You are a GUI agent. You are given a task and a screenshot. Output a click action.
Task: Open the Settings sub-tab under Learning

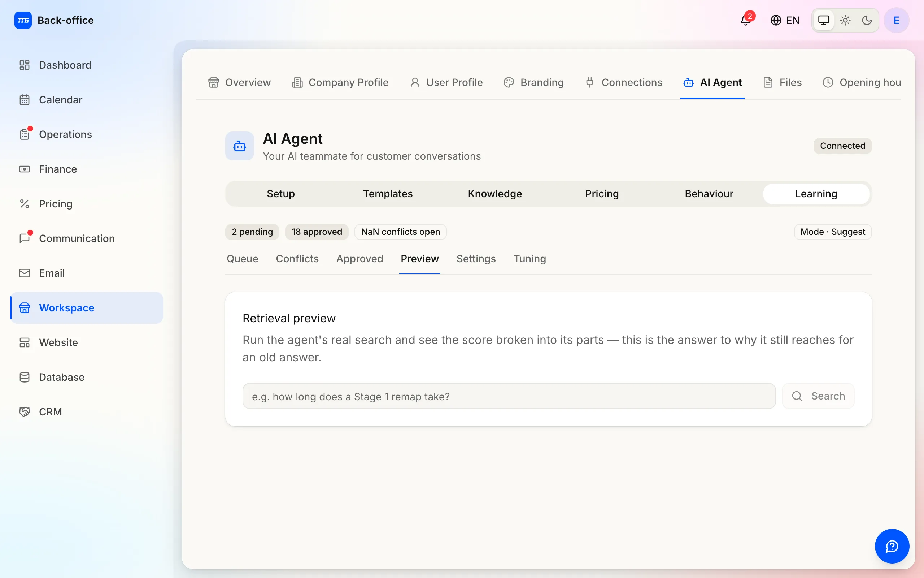[476, 259]
